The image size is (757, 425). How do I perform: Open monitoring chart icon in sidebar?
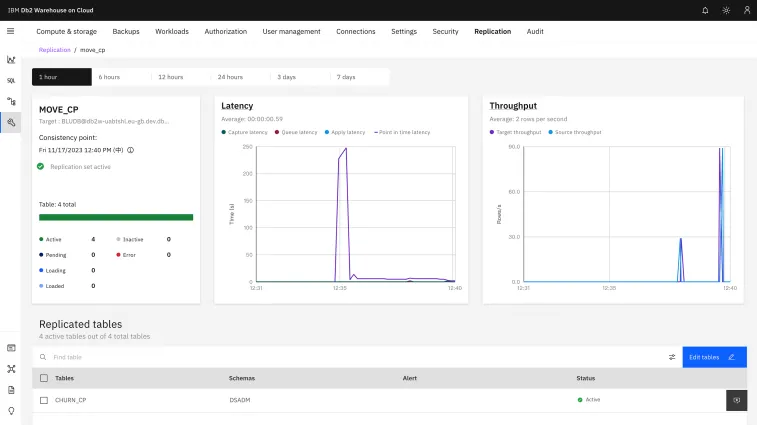click(x=11, y=59)
